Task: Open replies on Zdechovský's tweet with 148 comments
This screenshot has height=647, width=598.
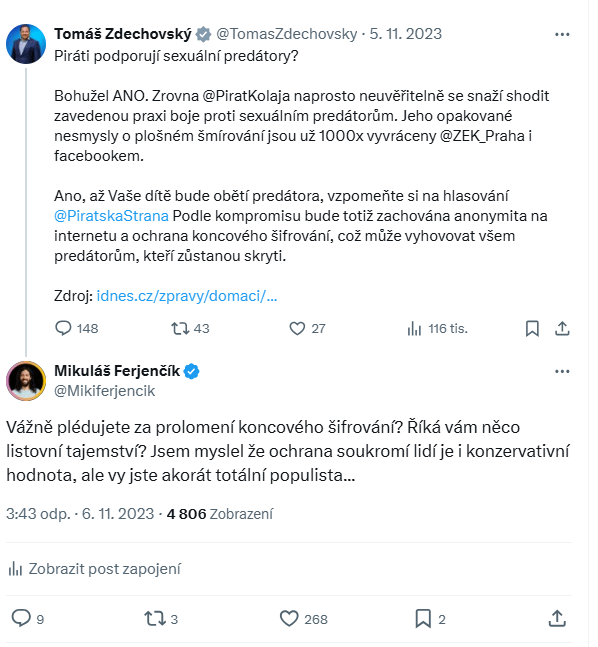Action: pos(76,328)
